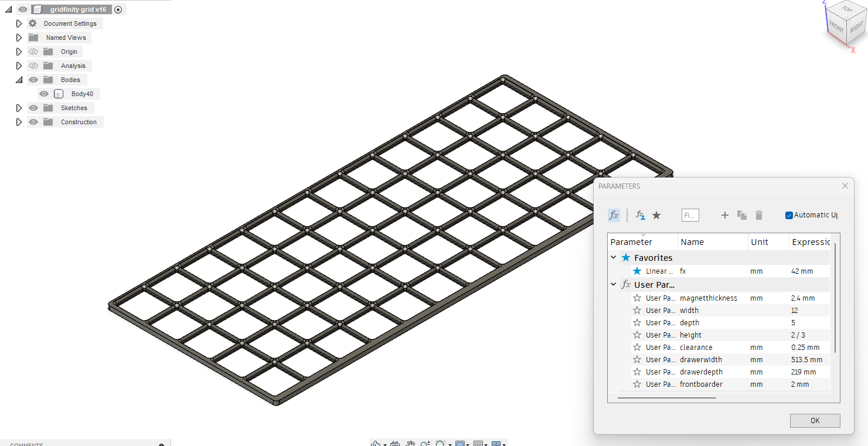Click the Grid and Snaps icon
868x446 pixels.
point(479,444)
